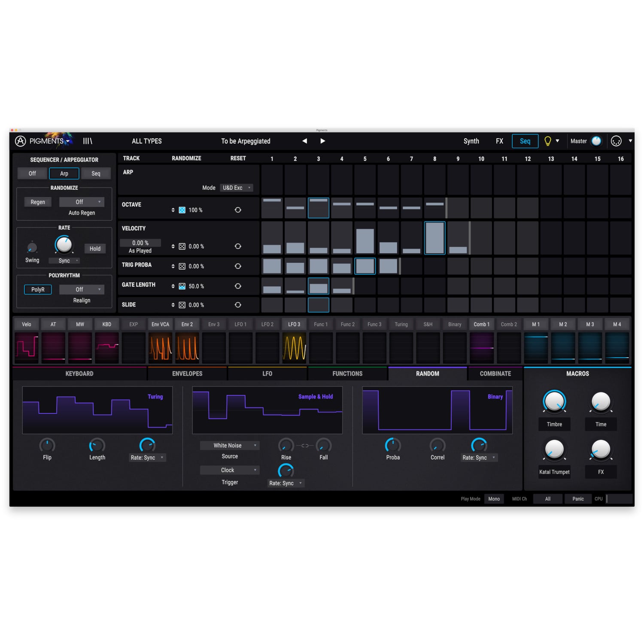
Task: Click the Velocity randomize amount stepper arrows
Action: click(x=173, y=246)
